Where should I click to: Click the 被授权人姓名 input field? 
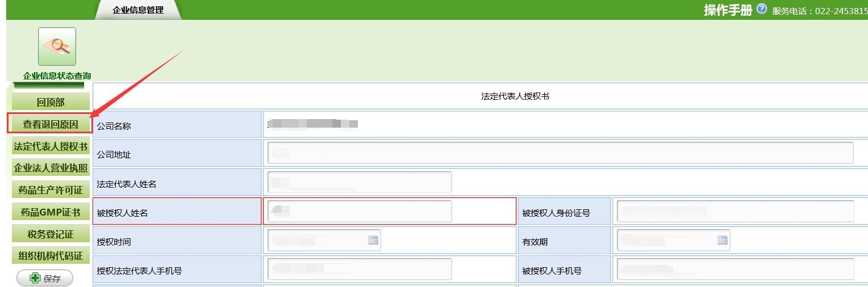[360, 211]
